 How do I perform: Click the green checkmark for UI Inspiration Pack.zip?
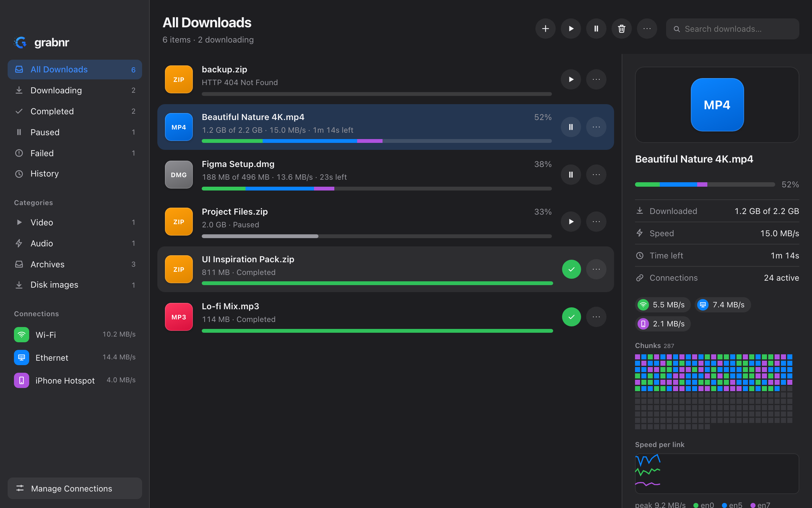click(x=572, y=270)
